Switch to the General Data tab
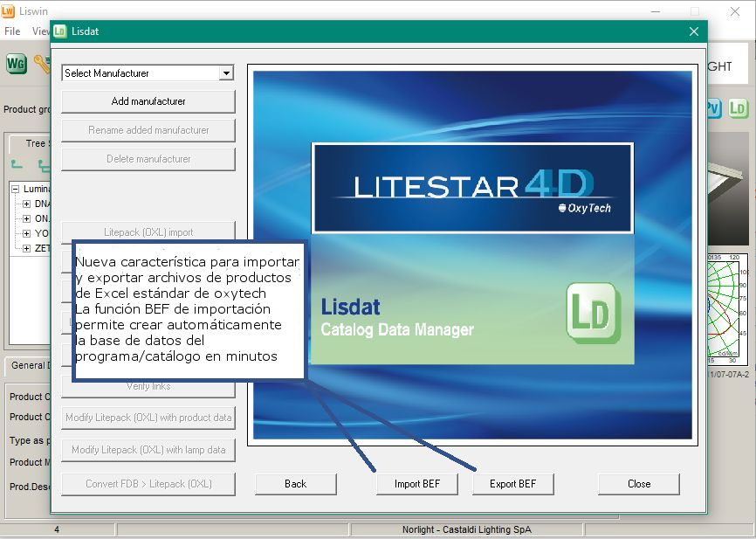756x539 pixels. (26, 365)
